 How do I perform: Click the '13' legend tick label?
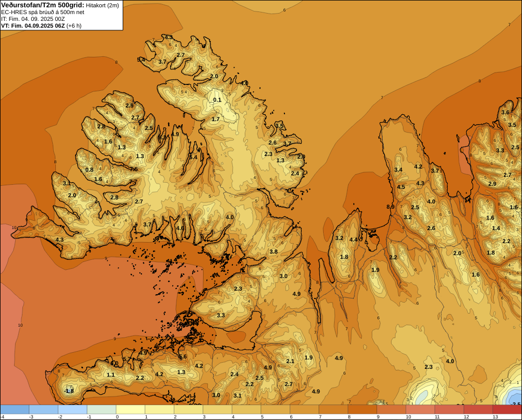pyautogui.click(x=495, y=417)
